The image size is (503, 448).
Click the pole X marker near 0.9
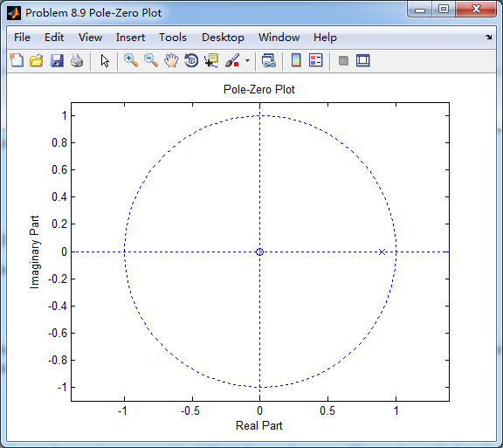382,252
